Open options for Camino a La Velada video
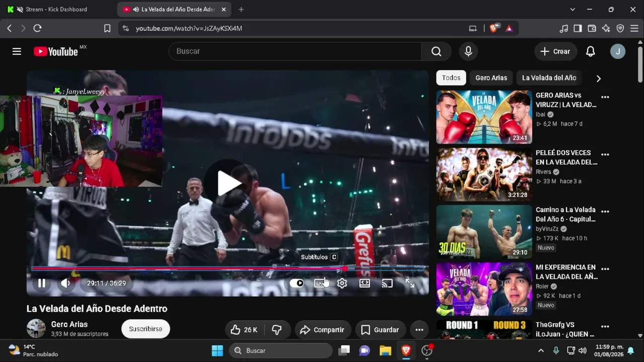644x362 pixels. pos(605,212)
